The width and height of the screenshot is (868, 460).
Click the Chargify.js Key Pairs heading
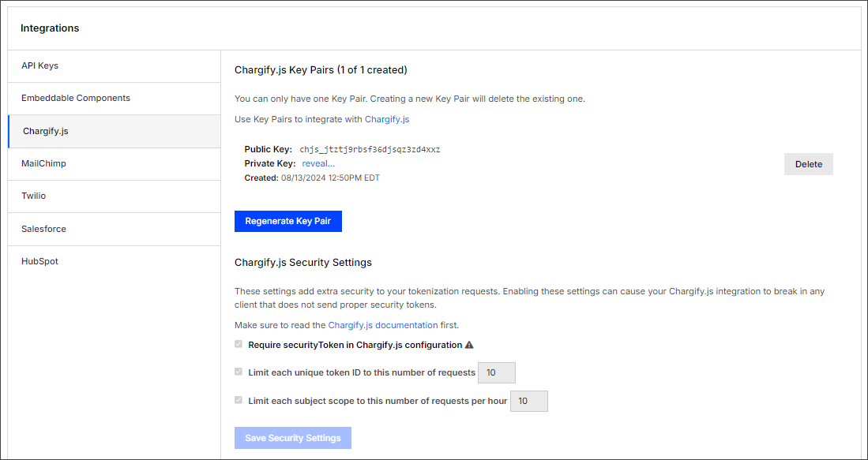[x=321, y=70]
